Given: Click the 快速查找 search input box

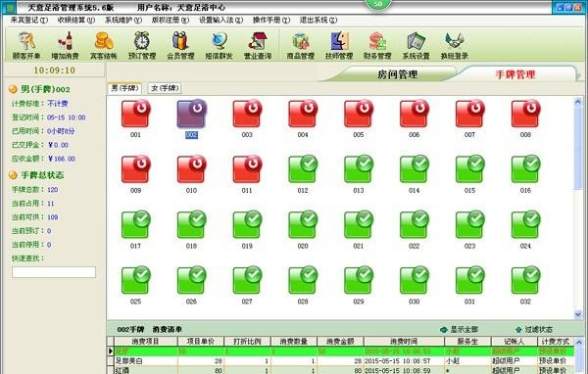Looking at the screenshot, I should pyautogui.click(x=54, y=272).
